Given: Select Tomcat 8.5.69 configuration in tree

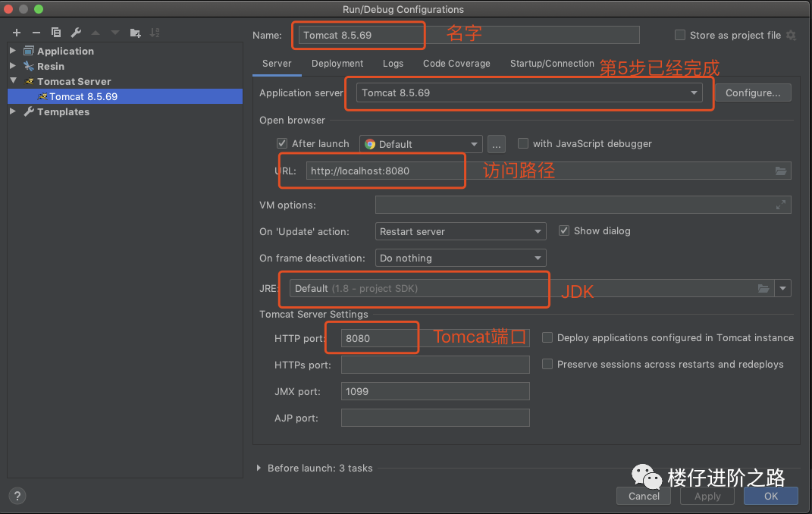Looking at the screenshot, I should (x=125, y=96).
